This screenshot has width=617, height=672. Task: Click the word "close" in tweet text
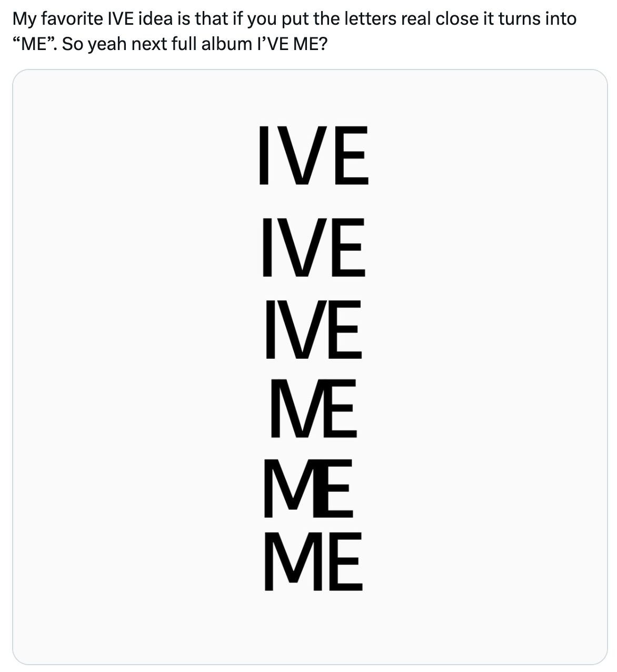[x=454, y=19]
